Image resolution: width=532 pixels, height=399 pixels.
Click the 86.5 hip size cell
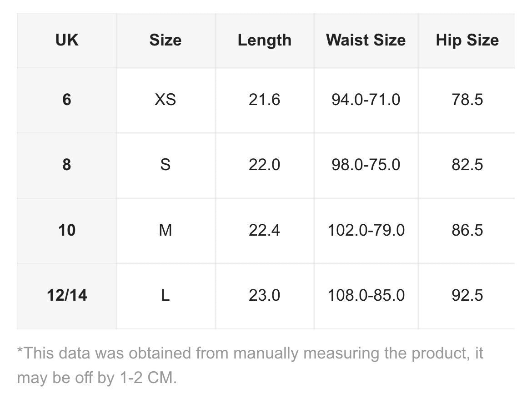click(467, 230)
